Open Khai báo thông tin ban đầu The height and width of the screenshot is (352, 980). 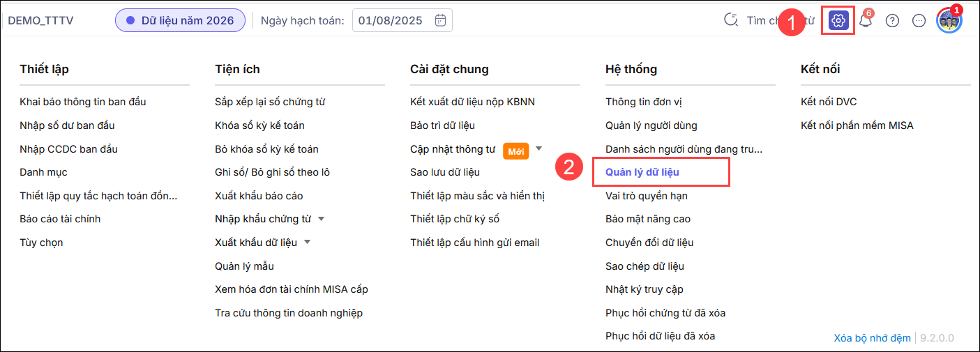83,102
